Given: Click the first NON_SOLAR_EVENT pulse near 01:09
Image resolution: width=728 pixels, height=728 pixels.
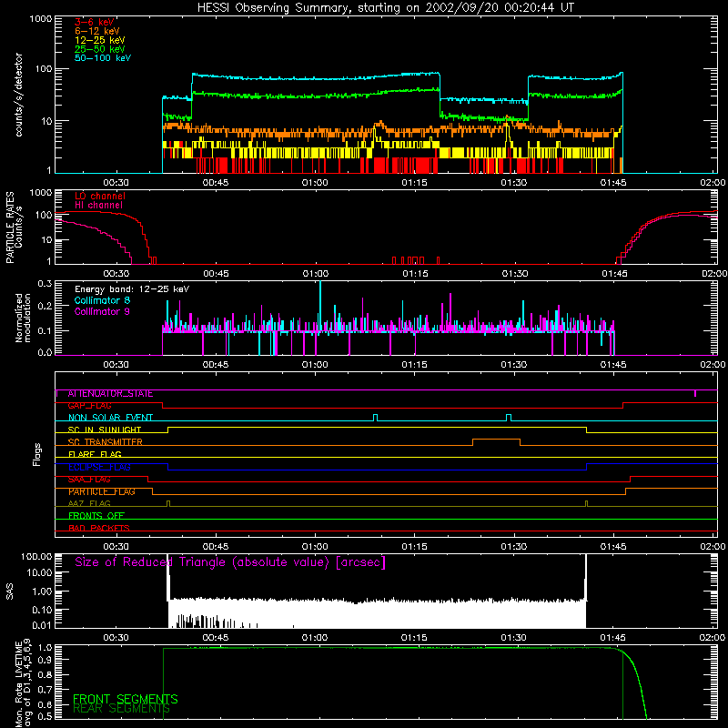Looking at the screenshot, I should click(x=375, y=417).
